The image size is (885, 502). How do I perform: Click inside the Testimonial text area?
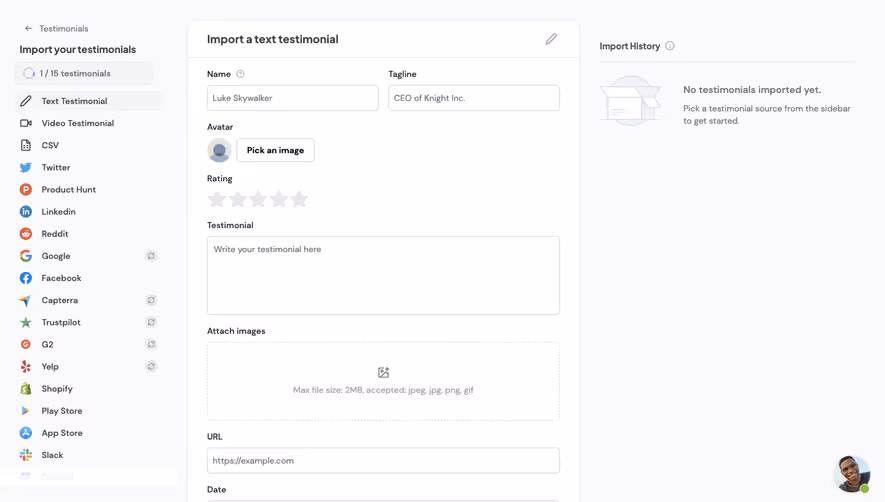coord(383,276)
